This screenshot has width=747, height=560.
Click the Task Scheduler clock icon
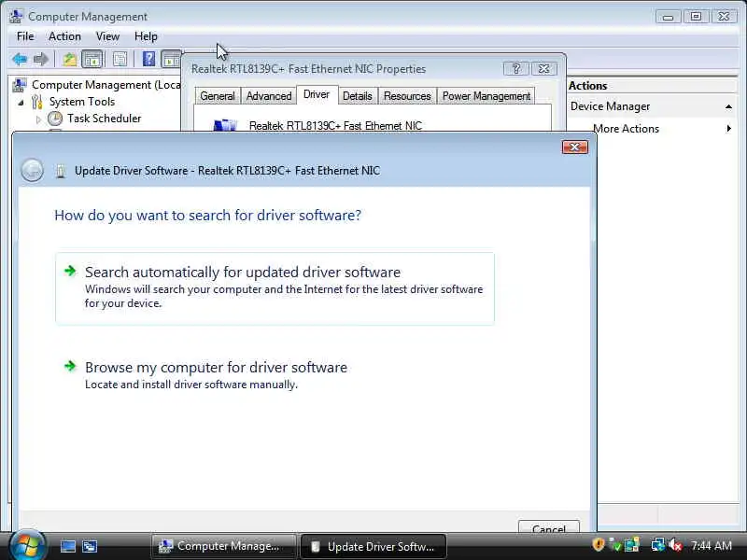tap(55, 119)
